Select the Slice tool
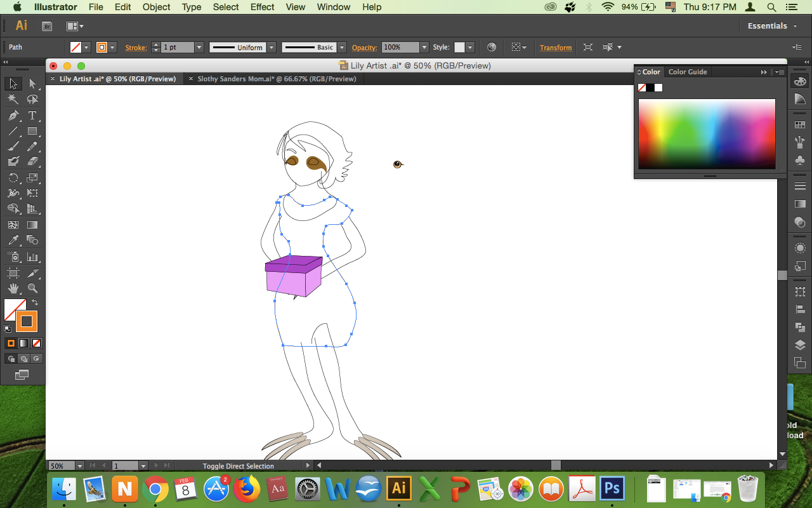Viewport: 812px width, 508px height. pyautogui.click(x=32, y=273)
